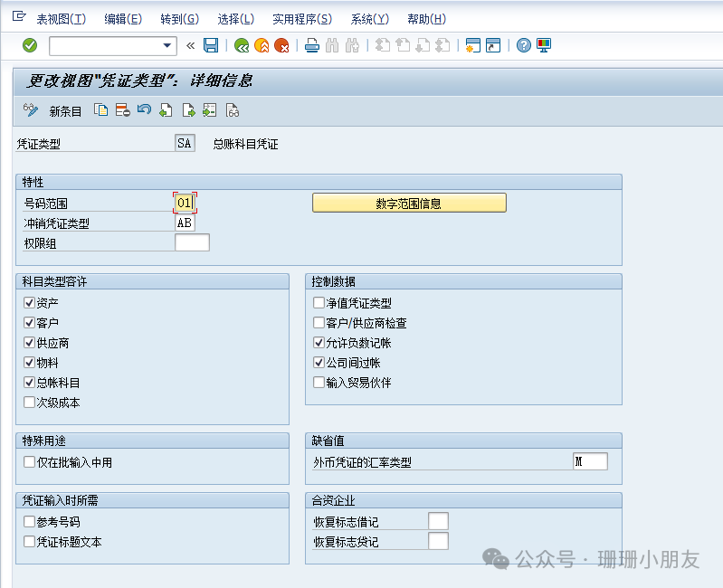
Task: Click the Save floppy disk icon
Action: point(211,45)
